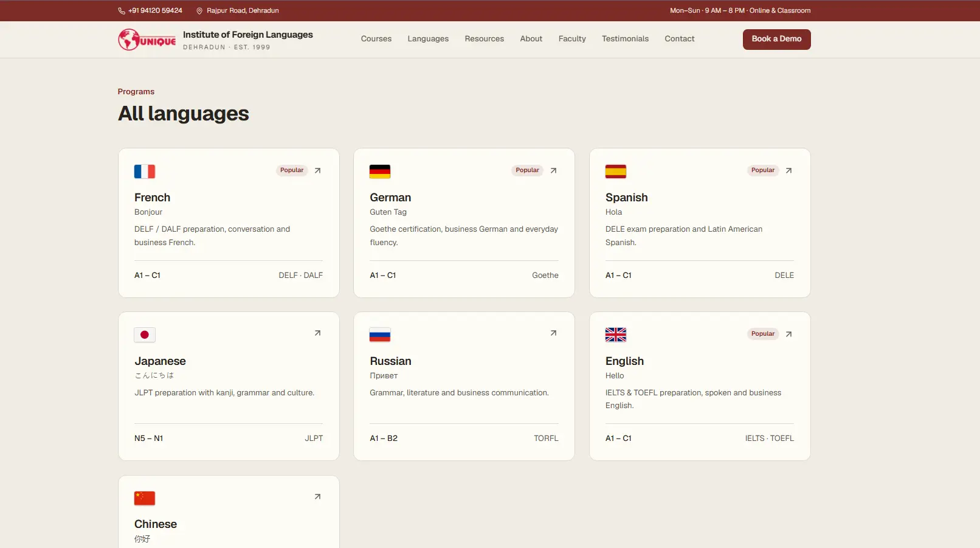Click the All languages heading
The width and height of the screenshot is (980, 548).
[x=184, y=114]
